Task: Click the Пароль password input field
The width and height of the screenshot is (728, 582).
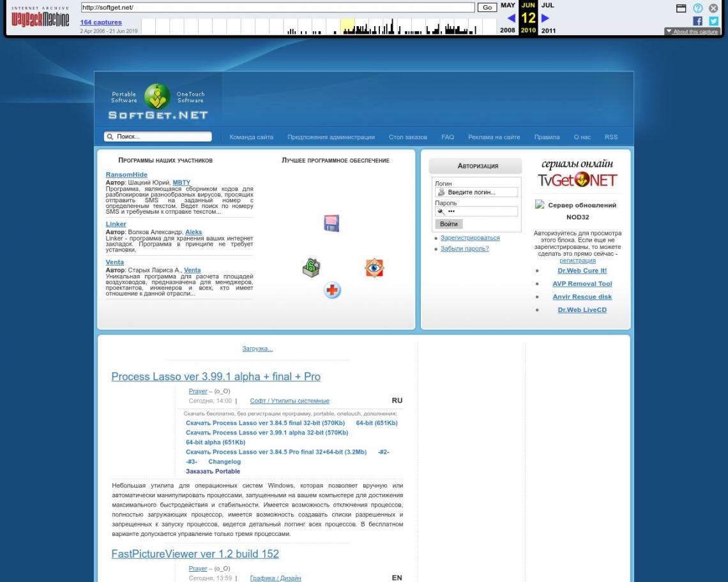Action: pos(476,212)
